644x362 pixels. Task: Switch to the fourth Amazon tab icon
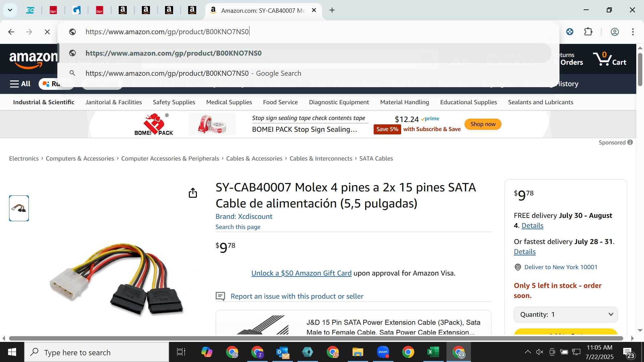[x=192, y=10]
